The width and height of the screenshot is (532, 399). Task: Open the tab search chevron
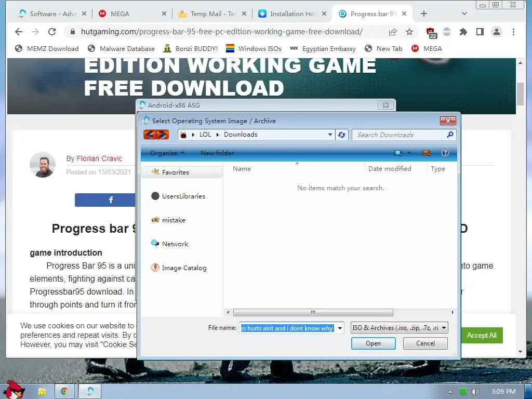coord(464,14)
